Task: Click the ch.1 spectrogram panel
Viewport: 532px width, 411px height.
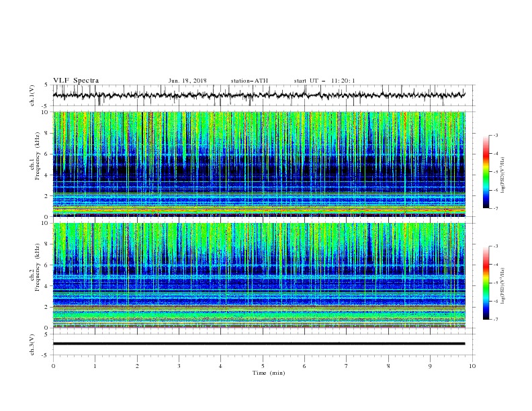Action: (259, 164)
